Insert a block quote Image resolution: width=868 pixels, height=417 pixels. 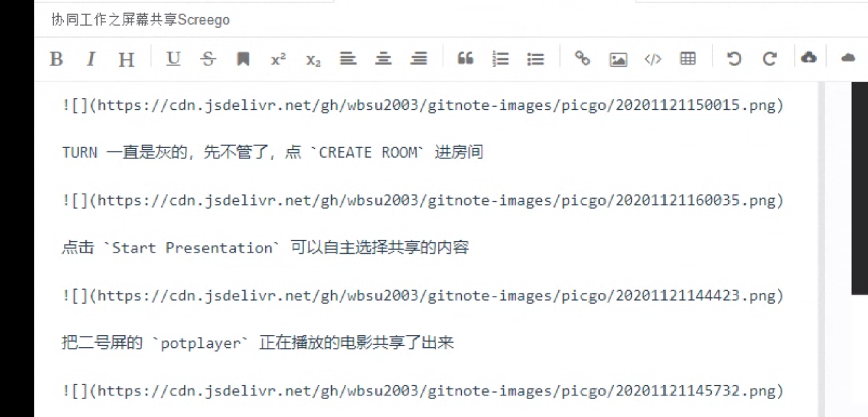(465, 58)
